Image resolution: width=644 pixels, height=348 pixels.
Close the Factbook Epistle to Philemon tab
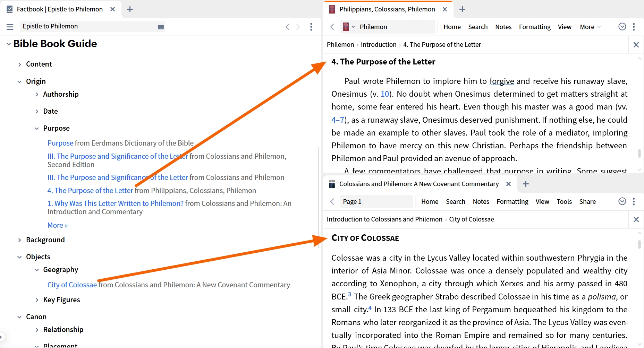tap(112, 9)
